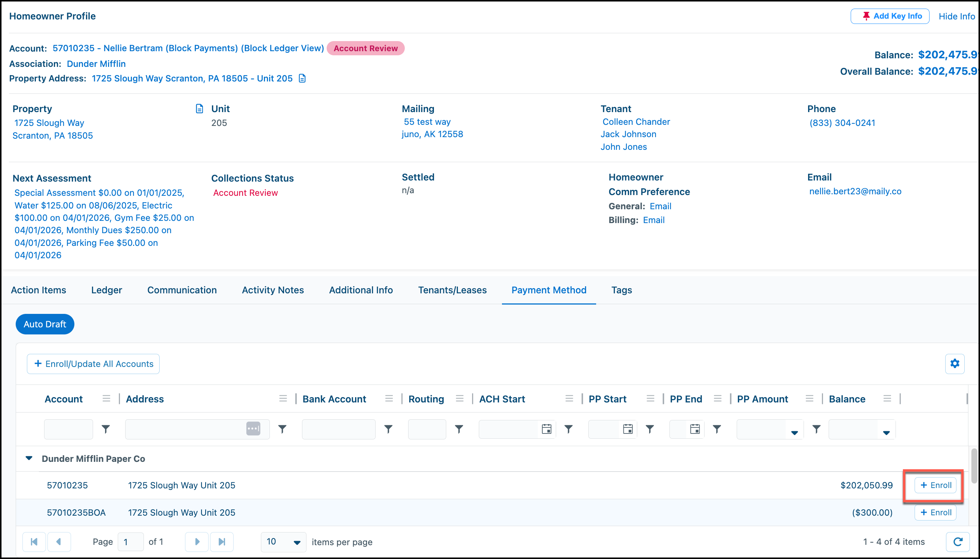Screen dimensions: 980x559
Task: Open PP Amount column menu icon
Action: point(810,399)
